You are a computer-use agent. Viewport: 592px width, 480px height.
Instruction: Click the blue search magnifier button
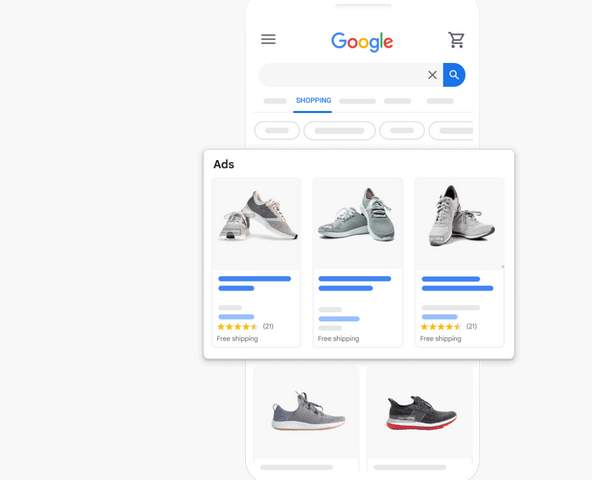coord(454,75)
